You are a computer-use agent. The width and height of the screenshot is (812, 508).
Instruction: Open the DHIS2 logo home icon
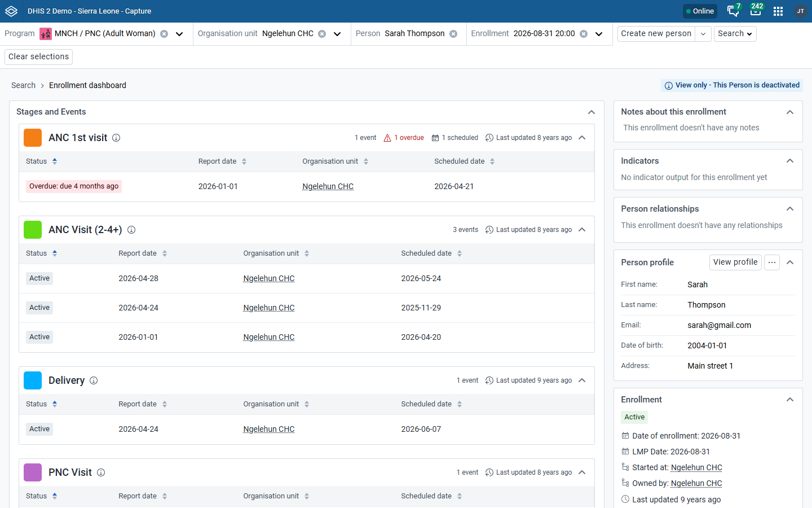click(11, 11)
